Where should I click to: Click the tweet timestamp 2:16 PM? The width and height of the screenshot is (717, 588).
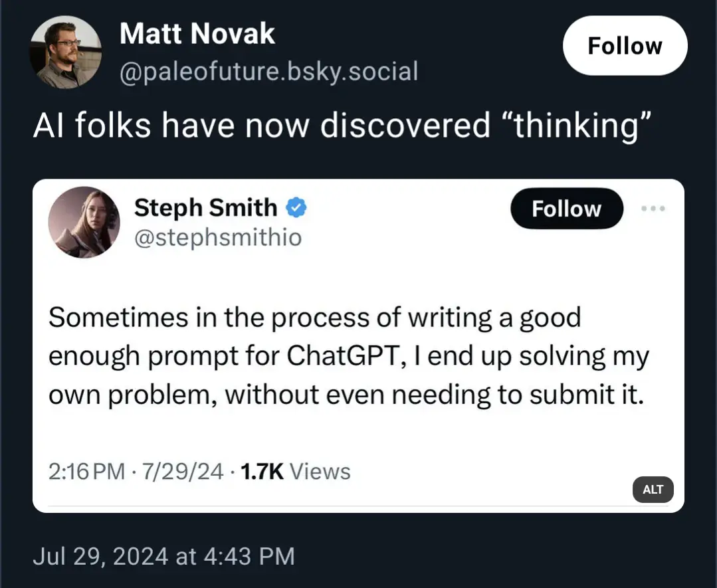76,471
